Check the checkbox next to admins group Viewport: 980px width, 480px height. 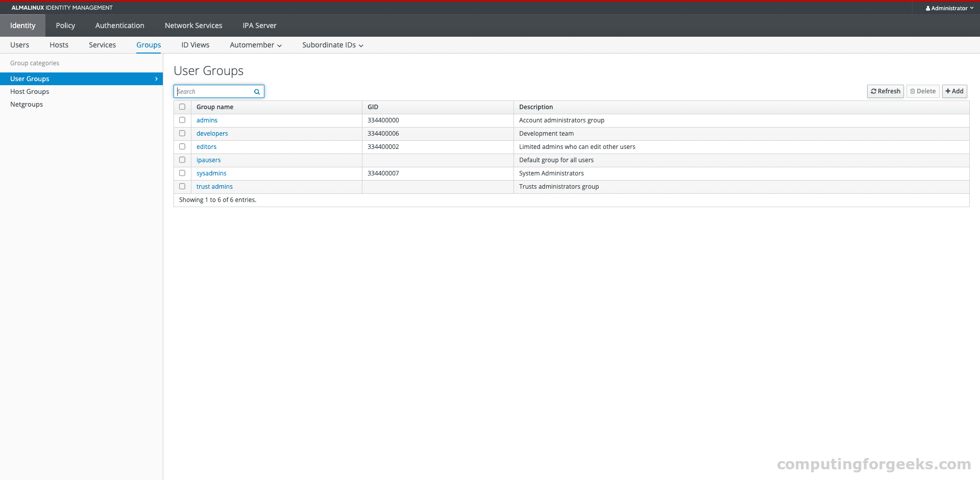182,120
